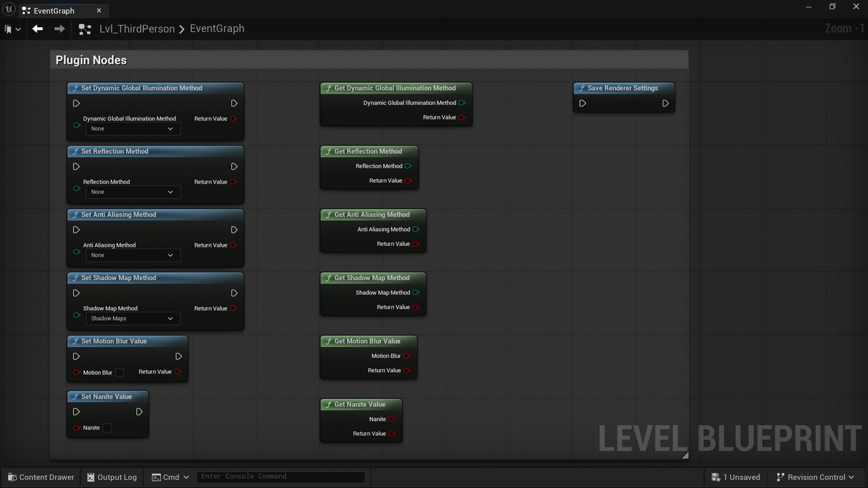The height and width of the screenshot is (488, 868).
Task: Click exec input pin on Set Reflection Method node
Action: pos(76,167)
